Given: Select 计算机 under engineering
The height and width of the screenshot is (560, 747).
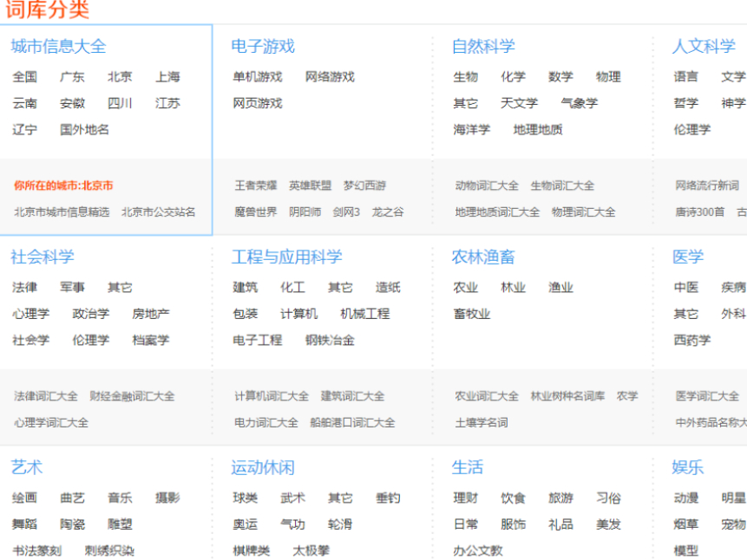Looking at the screenshot, I should pos(298,313).
